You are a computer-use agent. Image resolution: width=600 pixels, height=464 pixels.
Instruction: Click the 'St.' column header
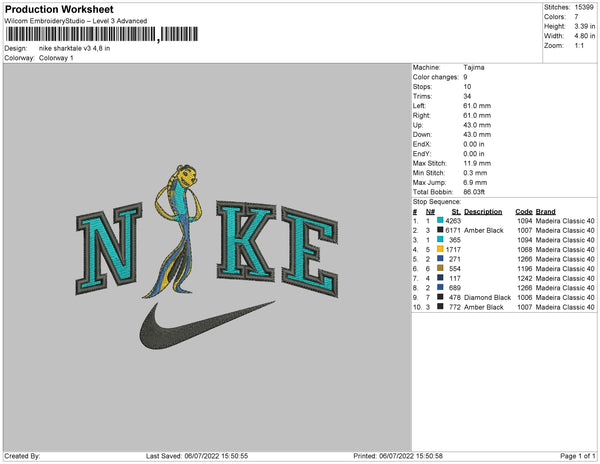point(456,212)
